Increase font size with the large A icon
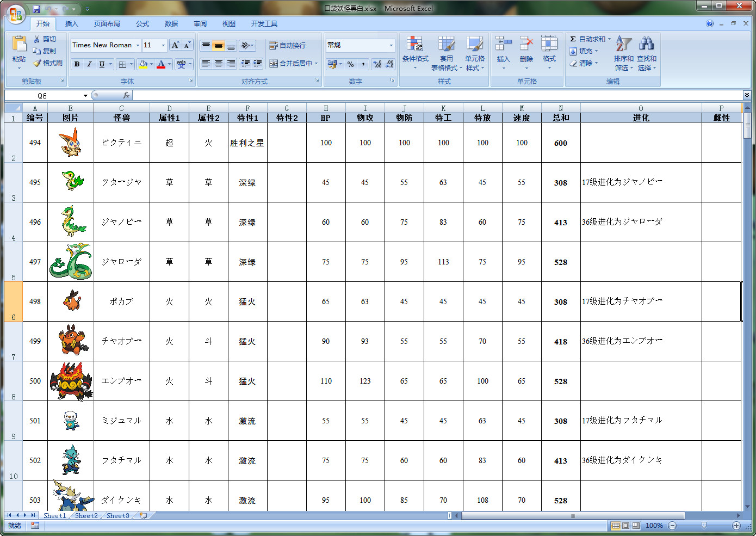756x536 pixels. pyautogui.click(x=175, y=45)
